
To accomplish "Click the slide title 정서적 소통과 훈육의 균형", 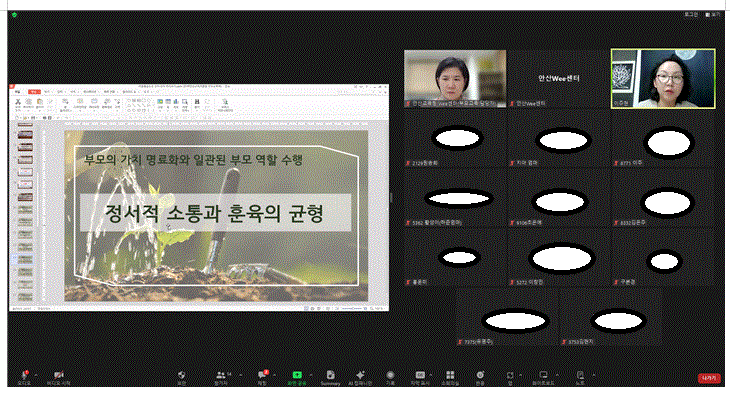I will (214, 213).
